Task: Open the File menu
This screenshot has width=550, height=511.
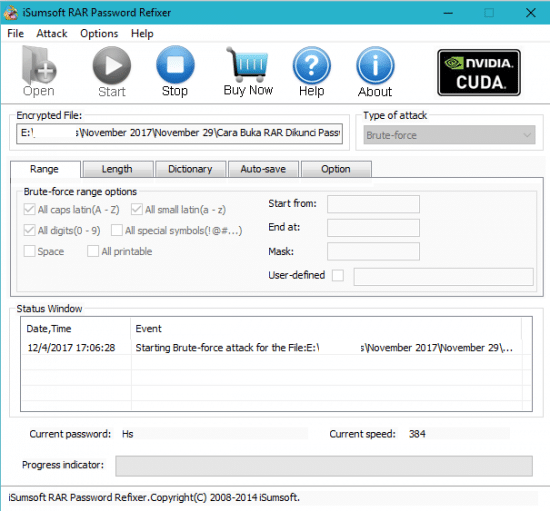Action: (15, 33)
